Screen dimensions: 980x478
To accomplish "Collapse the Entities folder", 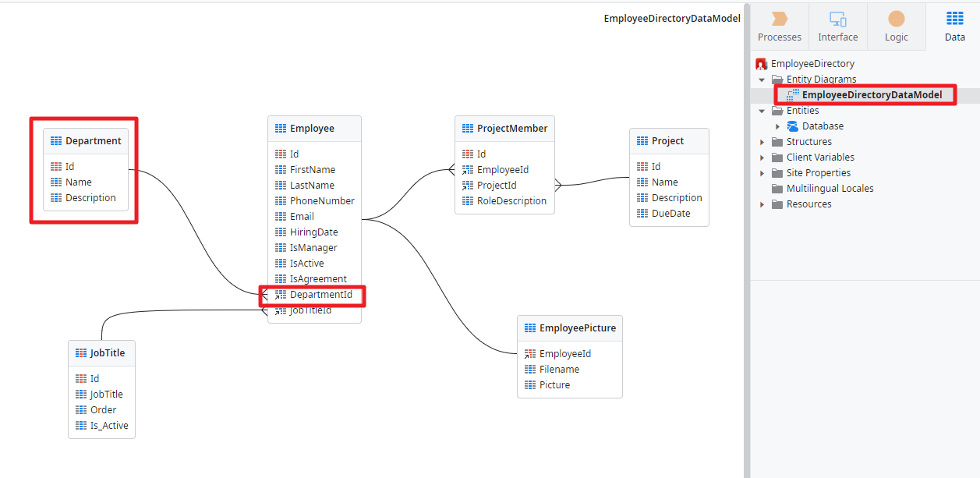I will [x=762, y=111].
